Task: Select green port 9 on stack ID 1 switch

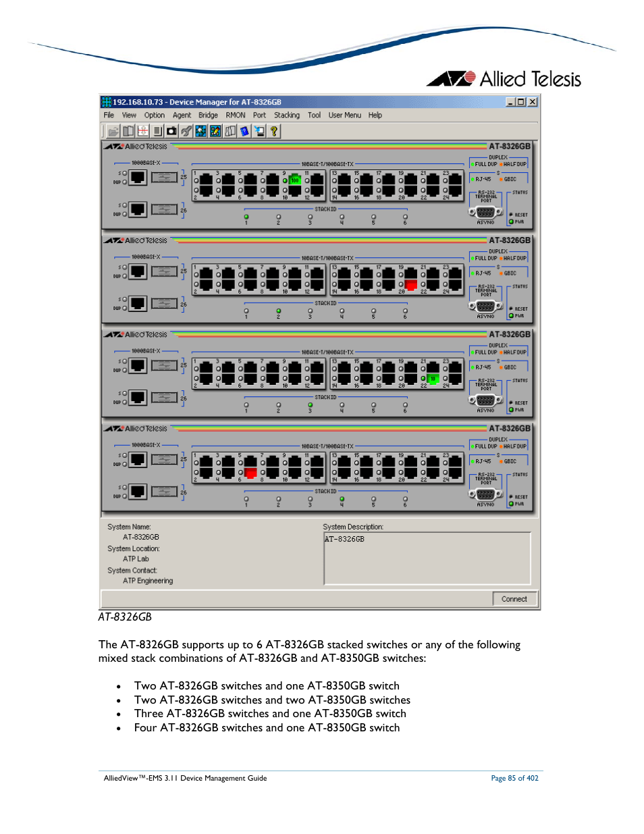Action: click(295, 180)
